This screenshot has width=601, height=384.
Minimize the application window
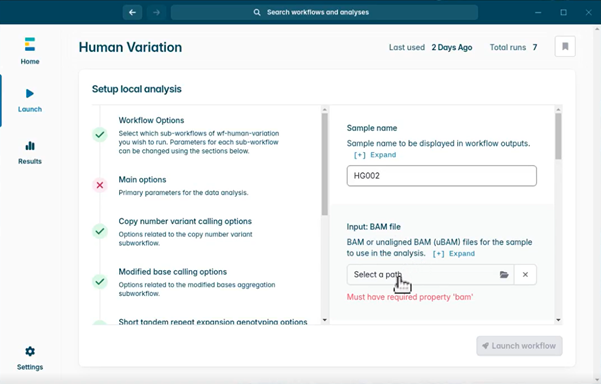(x=538, y=12)
